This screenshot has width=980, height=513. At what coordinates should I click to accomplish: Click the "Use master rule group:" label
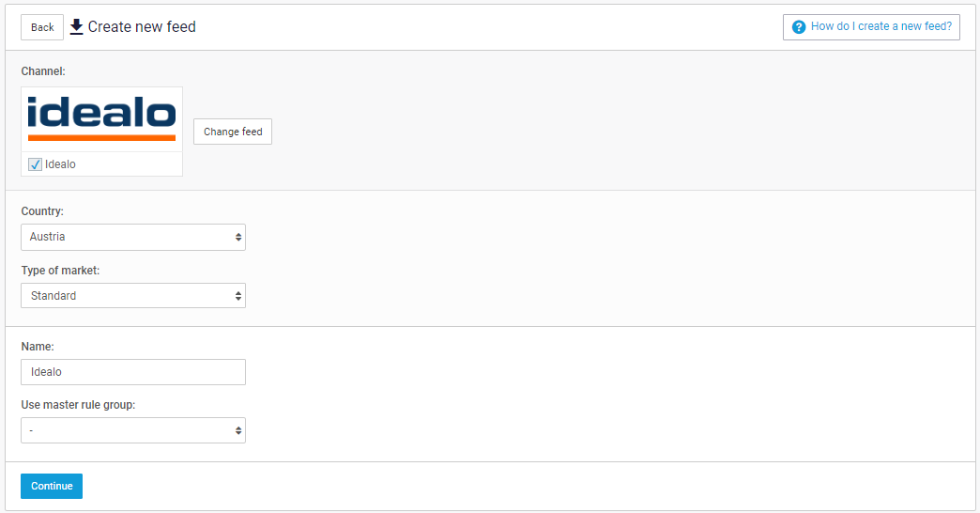point(79,405)
